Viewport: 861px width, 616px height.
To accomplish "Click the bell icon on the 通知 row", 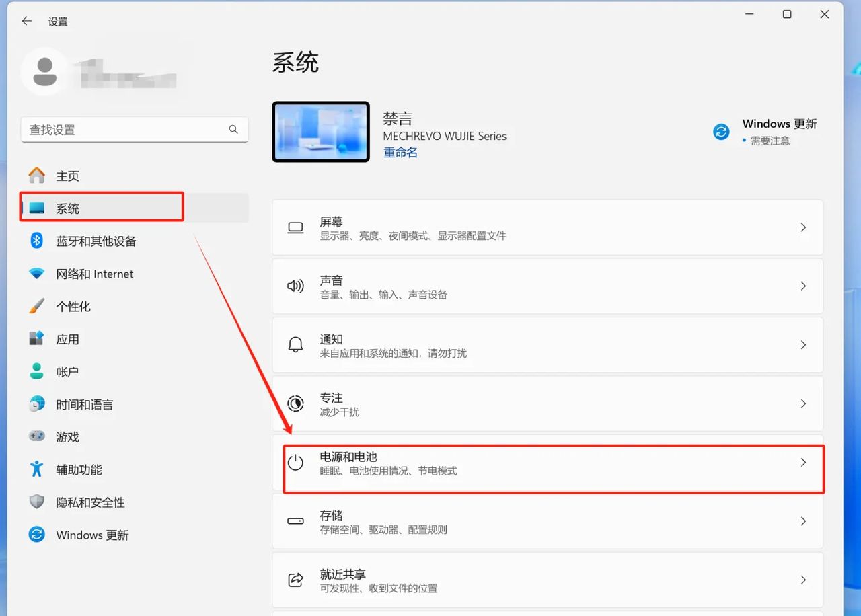I will pos(295,344).
